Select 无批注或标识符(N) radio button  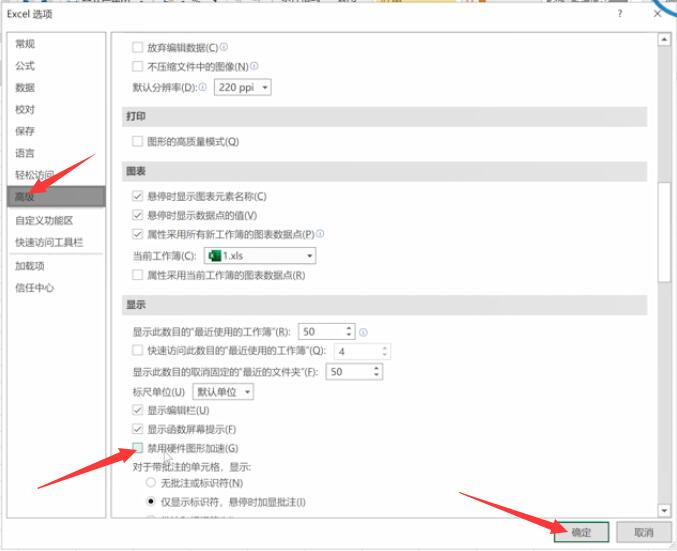pos(150,482)
